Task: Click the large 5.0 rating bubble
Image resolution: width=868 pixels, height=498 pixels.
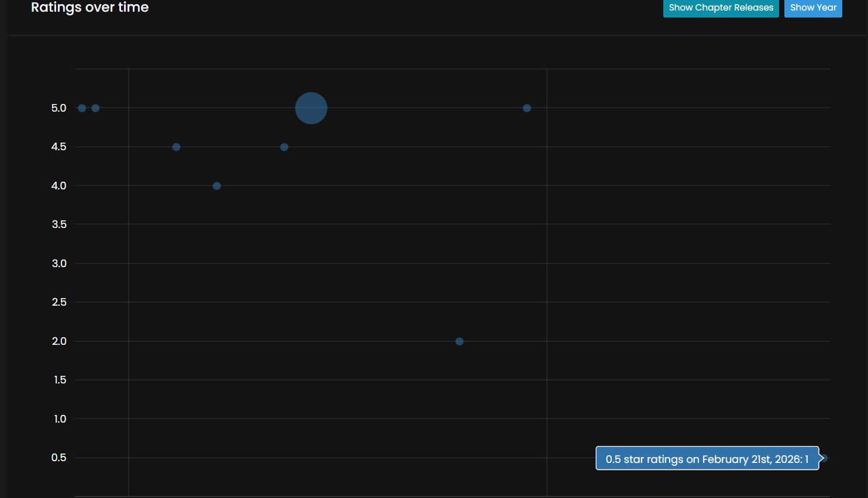Action: [311, 108]
